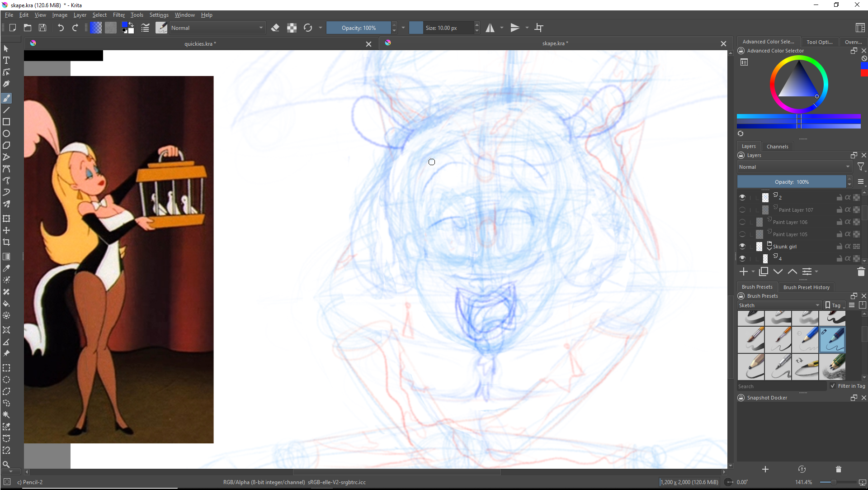
Task: Select the Gradient tool
Action: point(6,257)
